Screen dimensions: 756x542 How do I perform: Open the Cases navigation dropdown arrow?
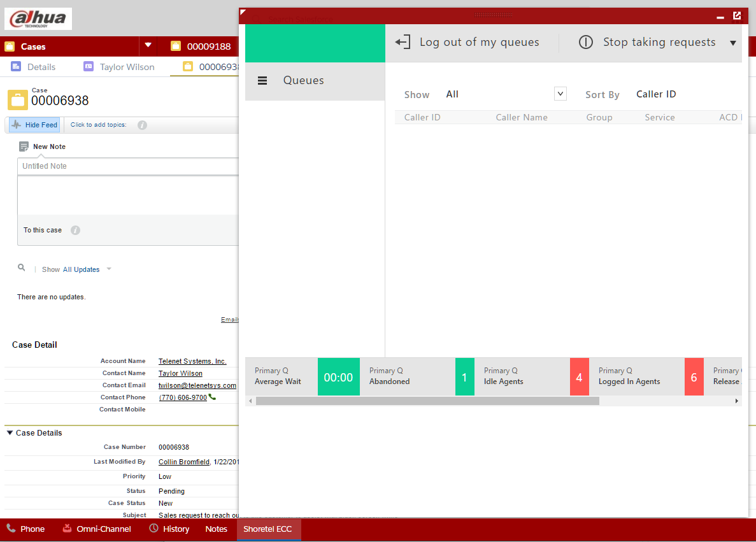point(148,45)
